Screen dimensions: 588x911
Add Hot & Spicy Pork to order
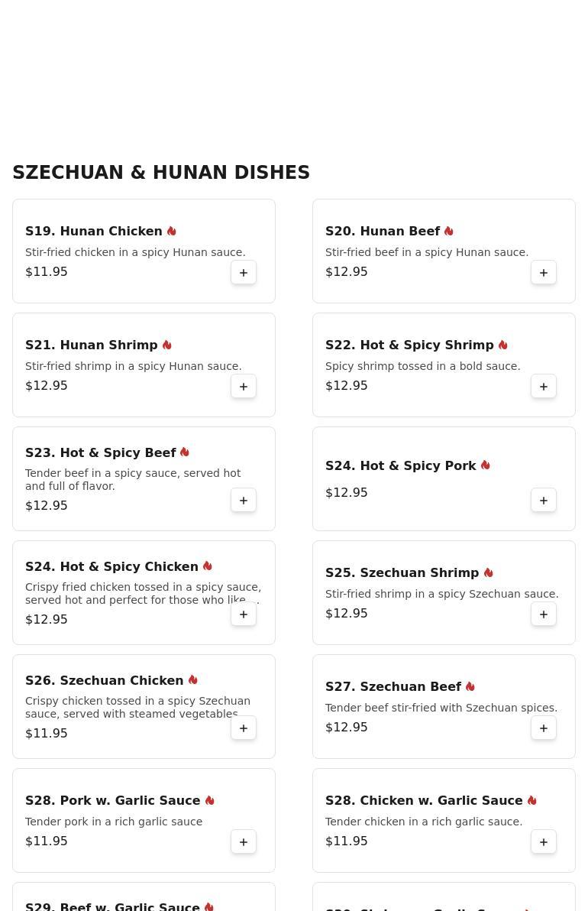click(x=544, y=501)
